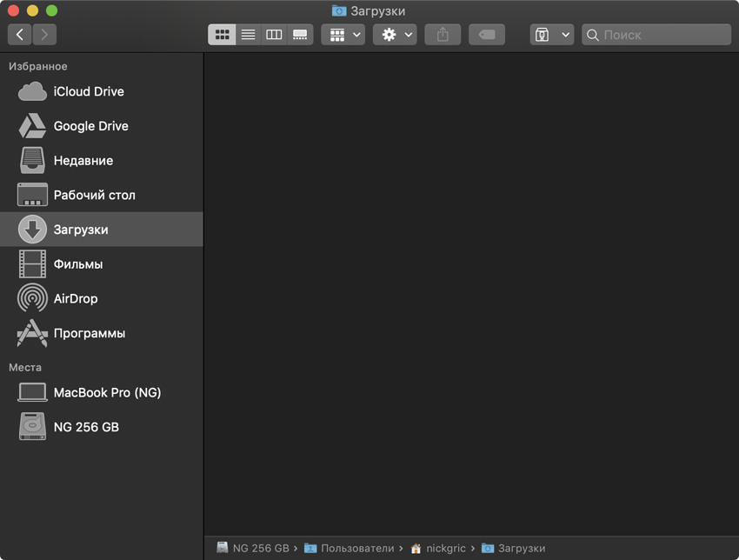Viewport: 739px width, 560px height.
Task: Open AirDrop label in sidebar
Action: pos(76,299)
